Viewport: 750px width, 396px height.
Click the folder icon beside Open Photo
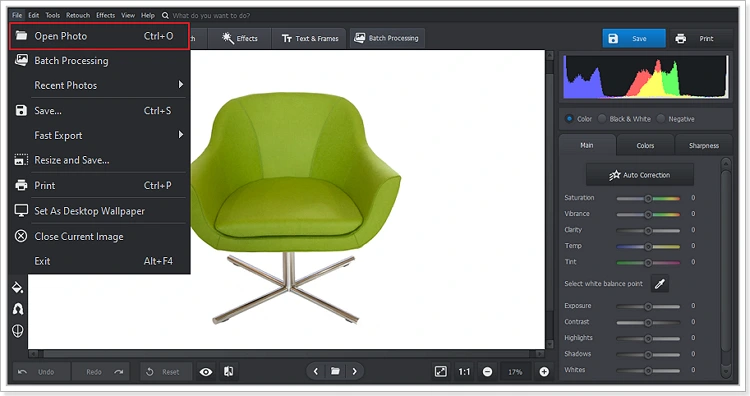tap(21, 35)
